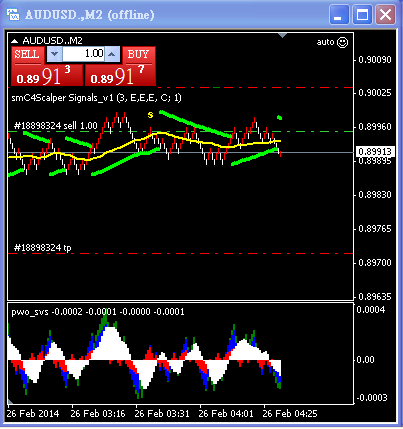
Task: Click the -0.0003 oscillator scale label
Action: tap(372, 398)
